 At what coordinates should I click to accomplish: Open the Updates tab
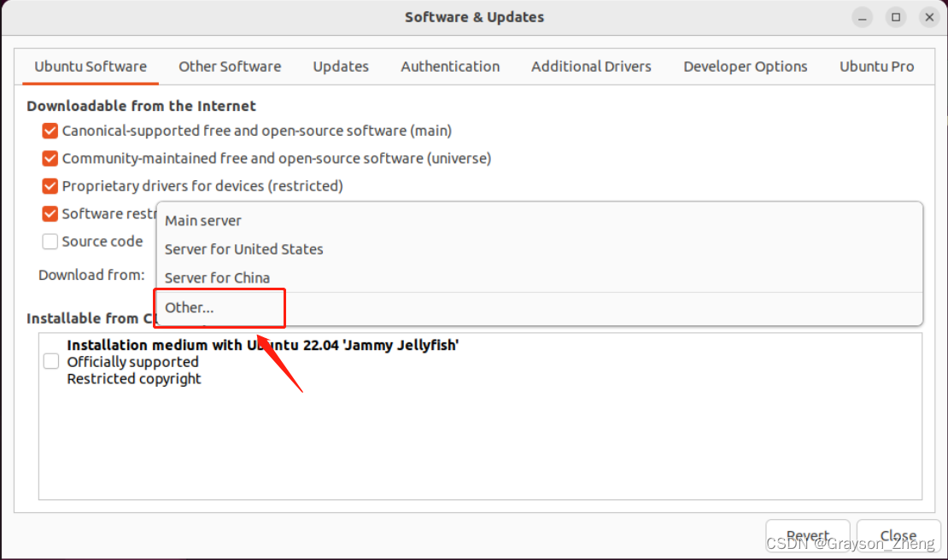point(341,67)
